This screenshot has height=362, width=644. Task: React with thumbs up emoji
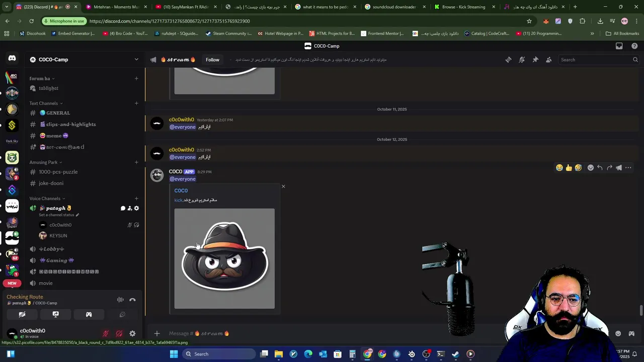click(569, 168)
